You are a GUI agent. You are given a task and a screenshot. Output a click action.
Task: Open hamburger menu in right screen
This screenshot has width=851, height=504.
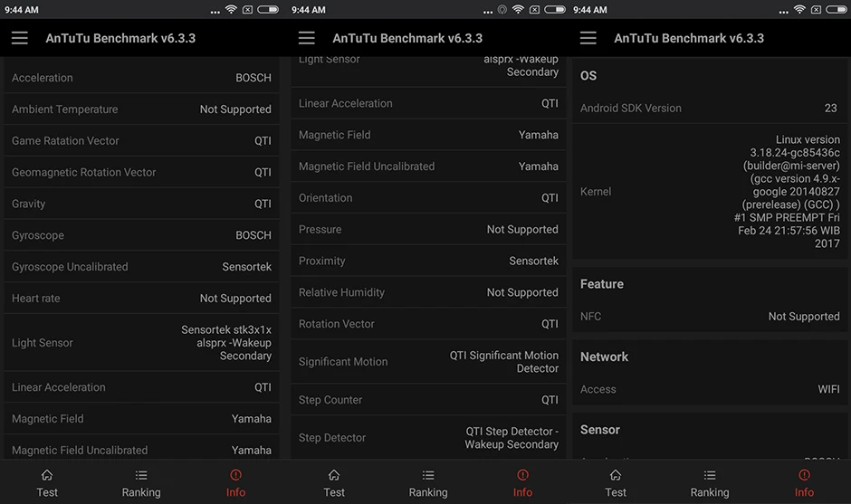[588, 38]
